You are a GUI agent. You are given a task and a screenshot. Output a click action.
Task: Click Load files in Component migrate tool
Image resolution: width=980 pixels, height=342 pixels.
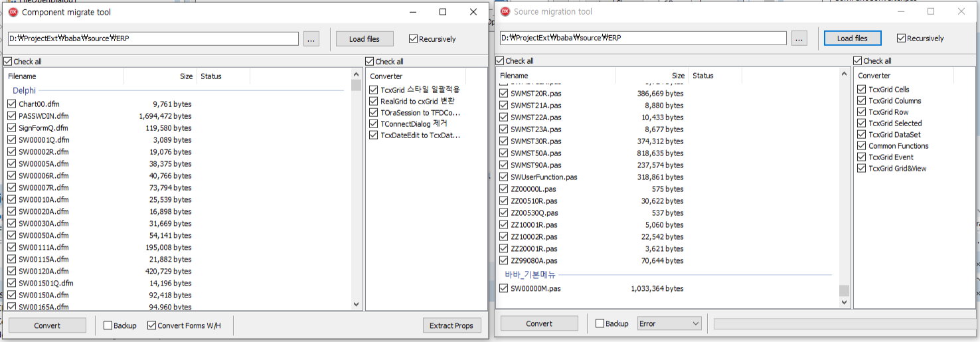point(365,39)
